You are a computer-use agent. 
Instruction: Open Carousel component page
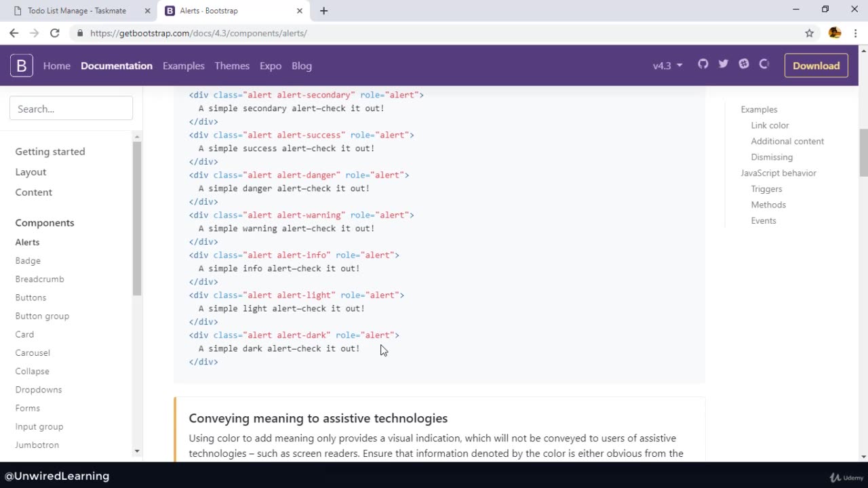pyautogui.click(x=33, y=352)
